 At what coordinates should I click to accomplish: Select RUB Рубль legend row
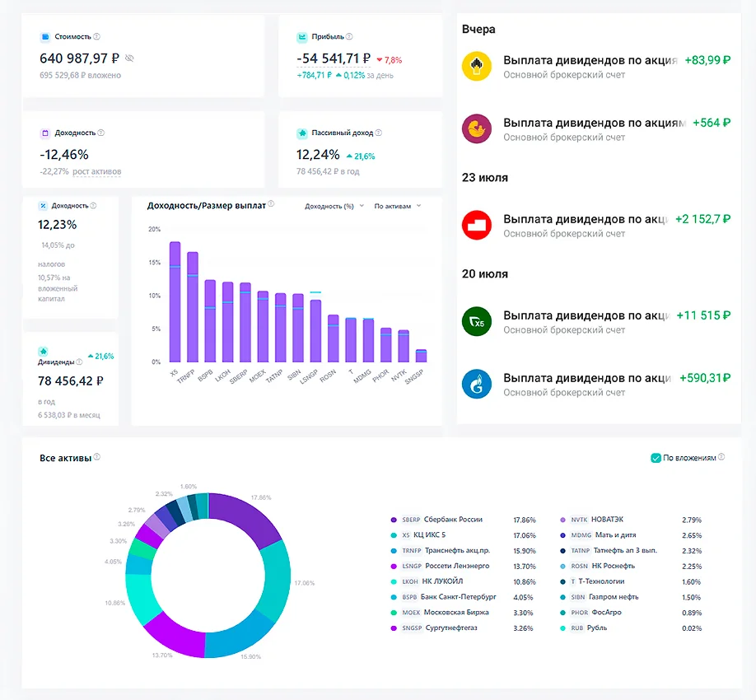click(x=631, y=628)
